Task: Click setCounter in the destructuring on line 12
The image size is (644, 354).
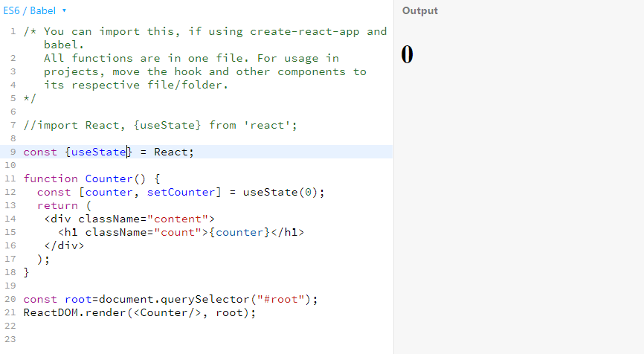Action: [x=181, y=192]
